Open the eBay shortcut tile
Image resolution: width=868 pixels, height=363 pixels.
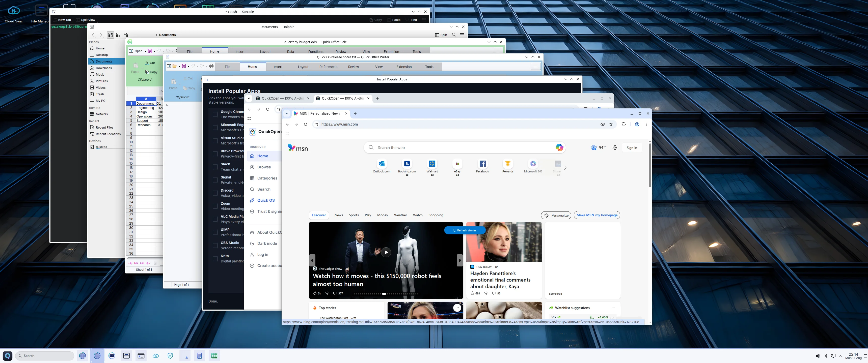click(x=457, y=167)
